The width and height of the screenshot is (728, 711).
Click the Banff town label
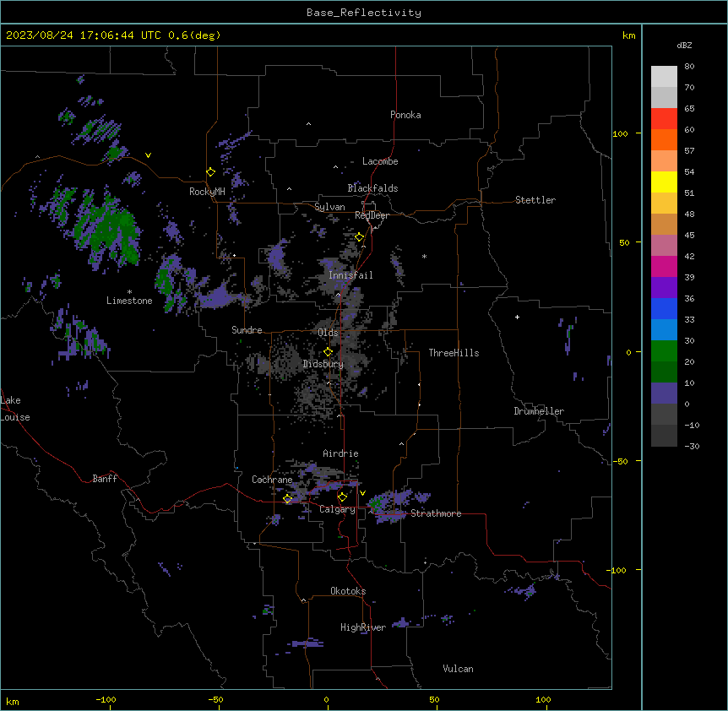105,479
